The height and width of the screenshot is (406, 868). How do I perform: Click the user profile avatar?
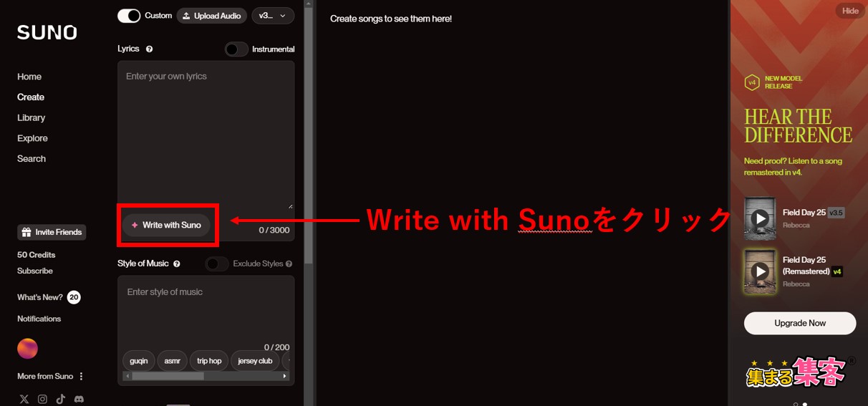pos(27,349)
